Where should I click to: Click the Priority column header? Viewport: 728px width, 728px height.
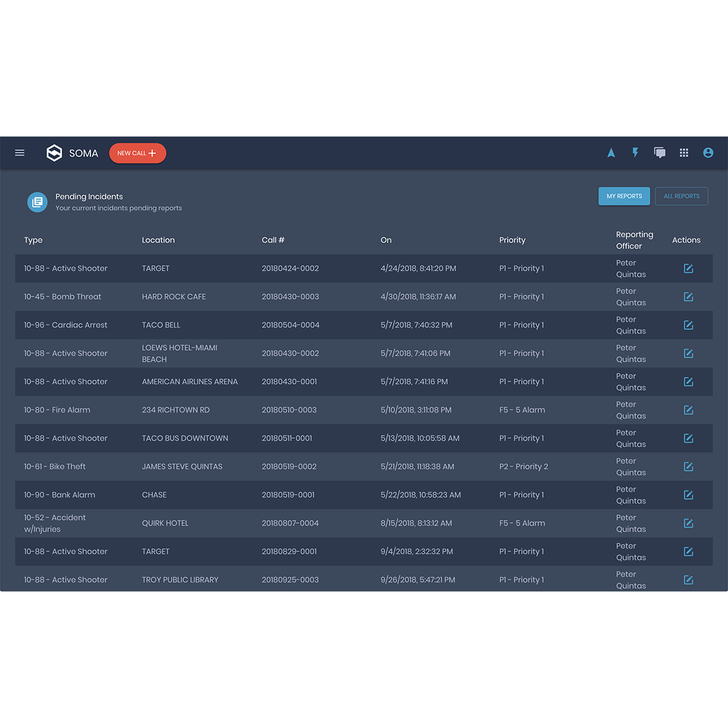coord(513,240)
